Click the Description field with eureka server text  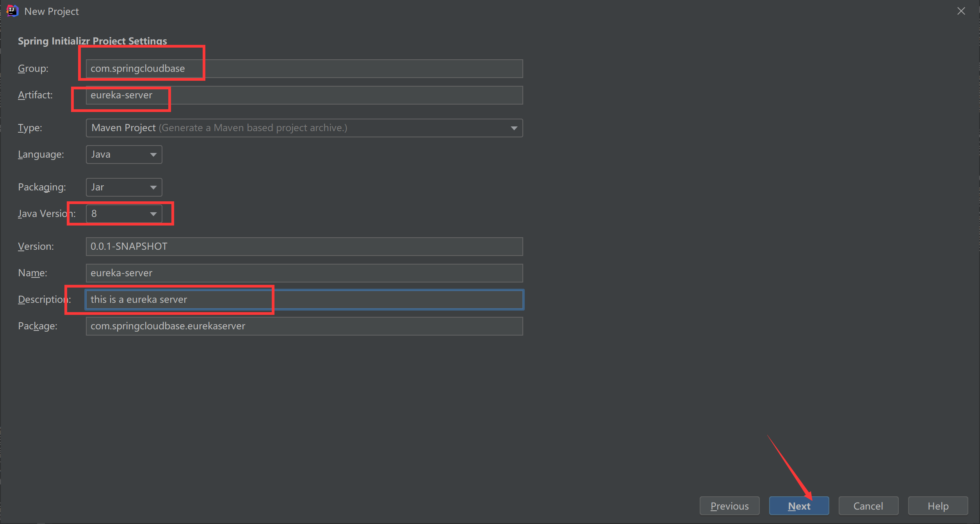(x=305, y=299)
